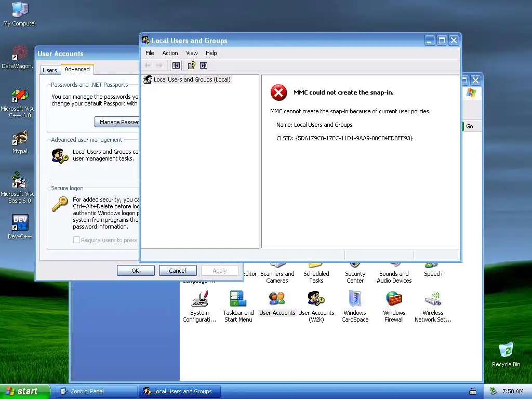Click Security Center label
Viewport: 532px width, 399px height.
[355, 277]
